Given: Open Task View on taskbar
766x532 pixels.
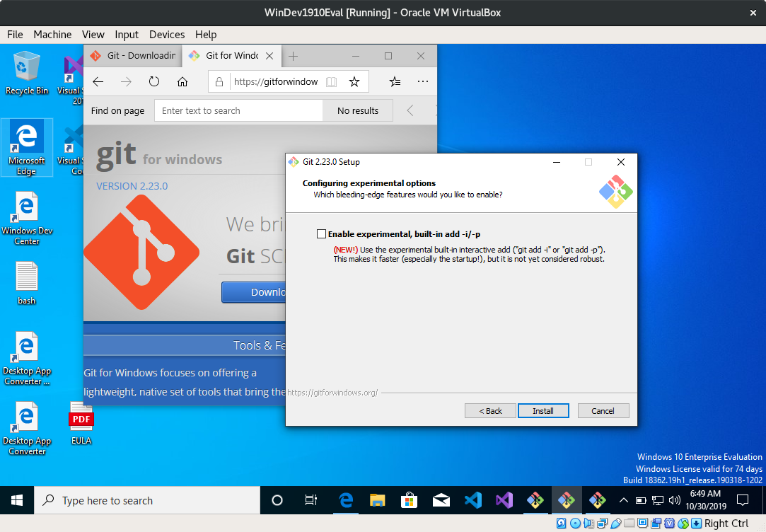Looking at the screenshot, I should click(x=311, y=500).
